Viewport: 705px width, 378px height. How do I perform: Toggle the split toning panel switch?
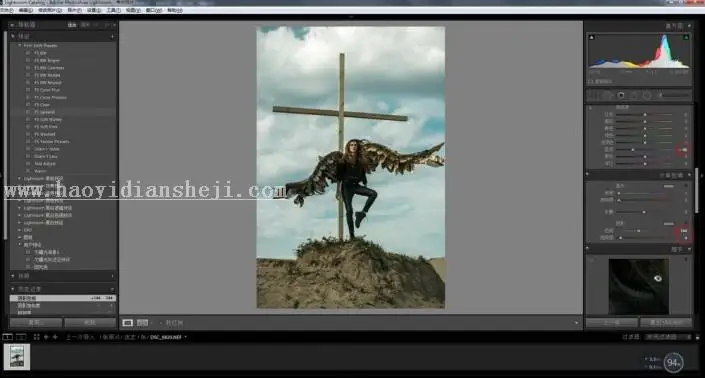[588, 175]
